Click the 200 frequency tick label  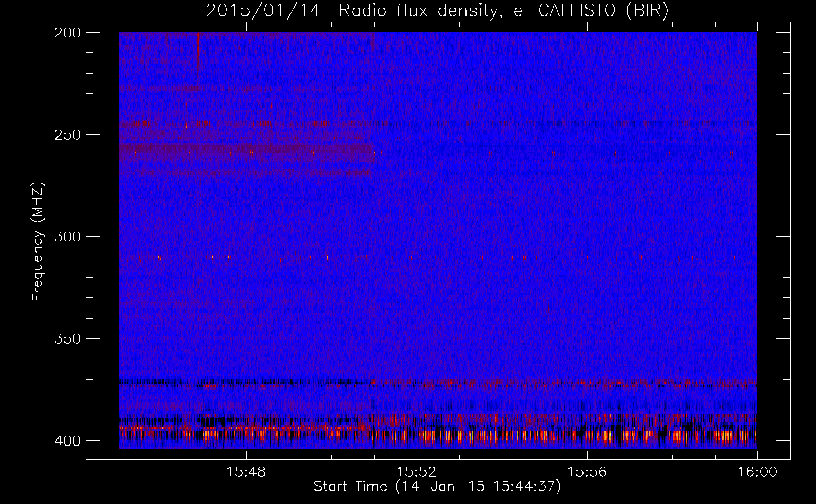pos(68,33)
